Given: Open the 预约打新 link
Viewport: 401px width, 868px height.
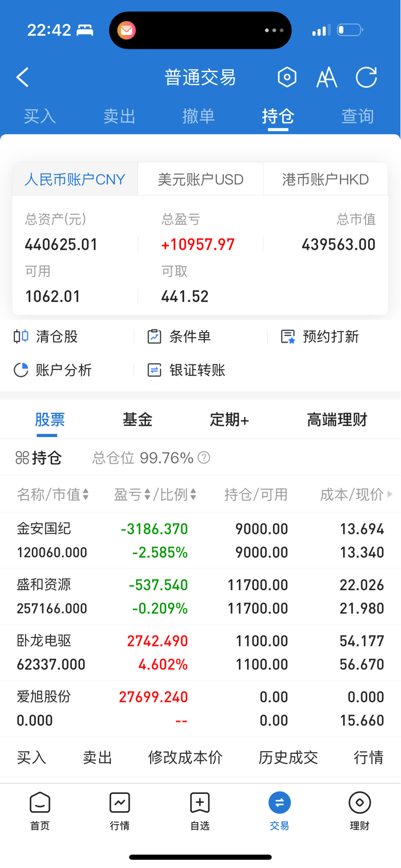Looking at the screenshot, I should click(331, 336).
